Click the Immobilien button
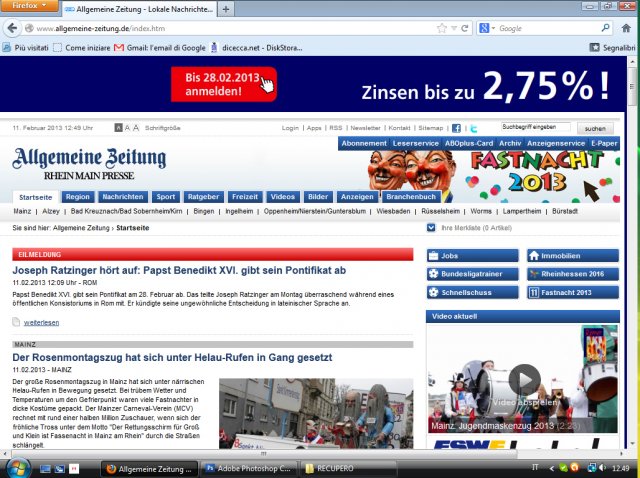 (x=573, y=256)
